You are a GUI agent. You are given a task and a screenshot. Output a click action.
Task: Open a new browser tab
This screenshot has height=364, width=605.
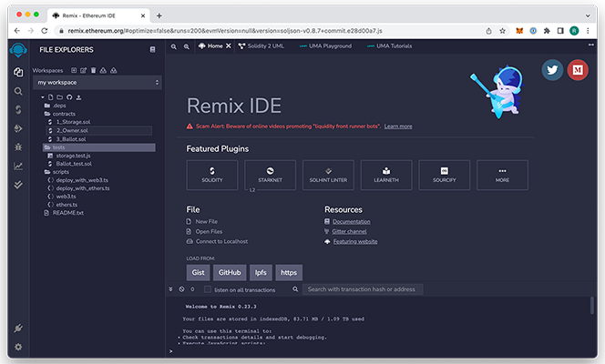(x=159, y=15)
